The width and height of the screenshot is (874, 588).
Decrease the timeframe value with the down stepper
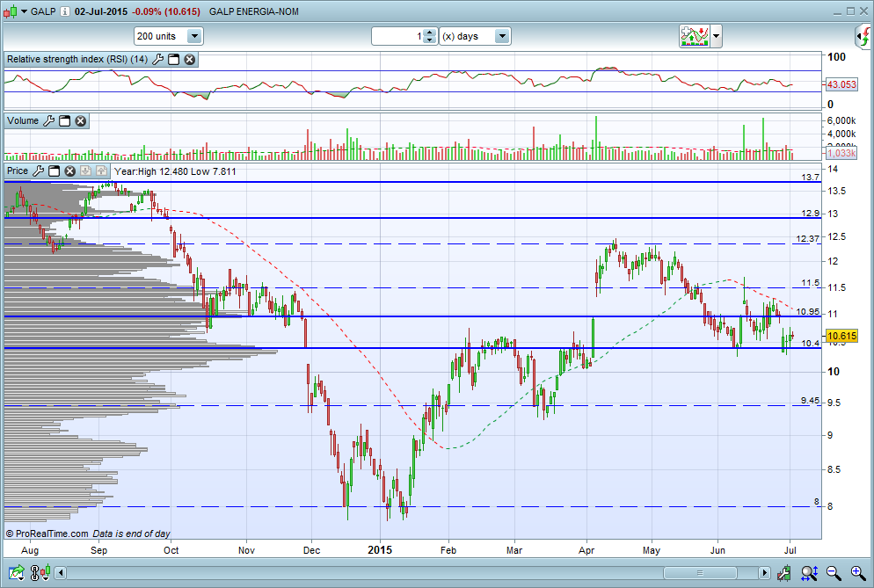coord(429,40)
